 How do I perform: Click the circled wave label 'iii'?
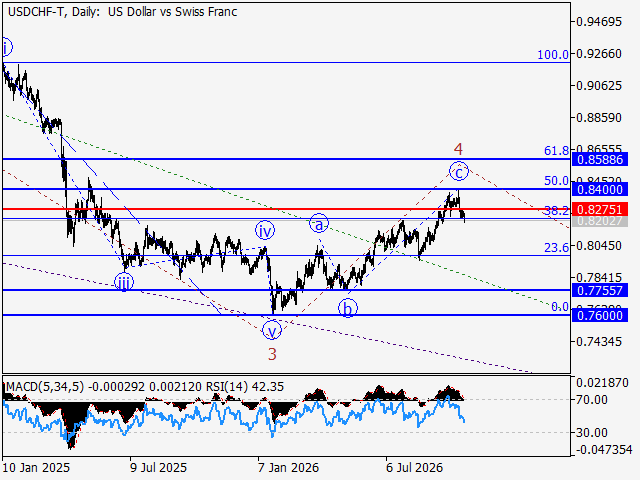124,282
